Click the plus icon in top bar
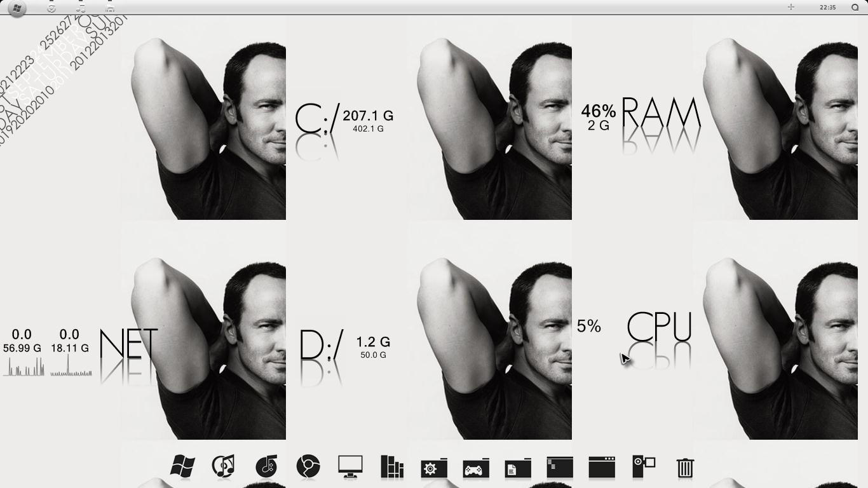 point(791,7)
